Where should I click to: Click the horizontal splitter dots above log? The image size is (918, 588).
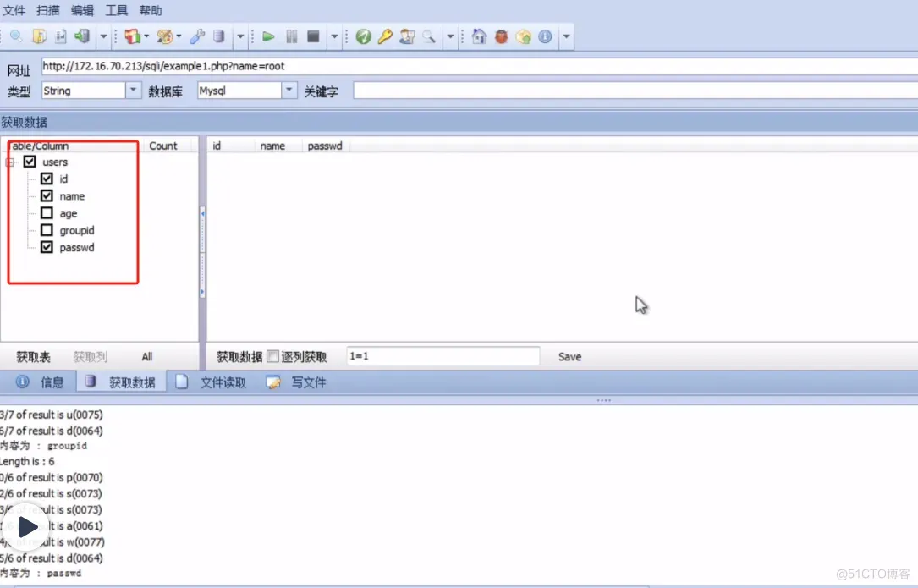click(603, 400)
